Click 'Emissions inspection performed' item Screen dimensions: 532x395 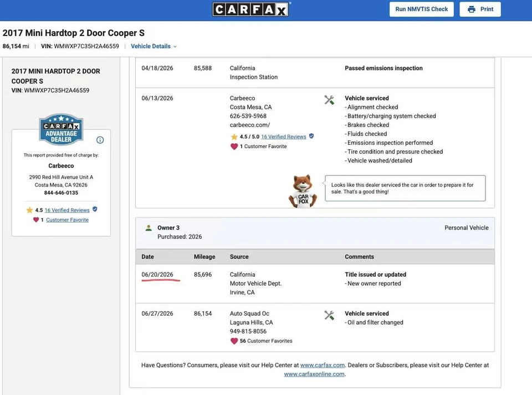click(x=390, y=143)
